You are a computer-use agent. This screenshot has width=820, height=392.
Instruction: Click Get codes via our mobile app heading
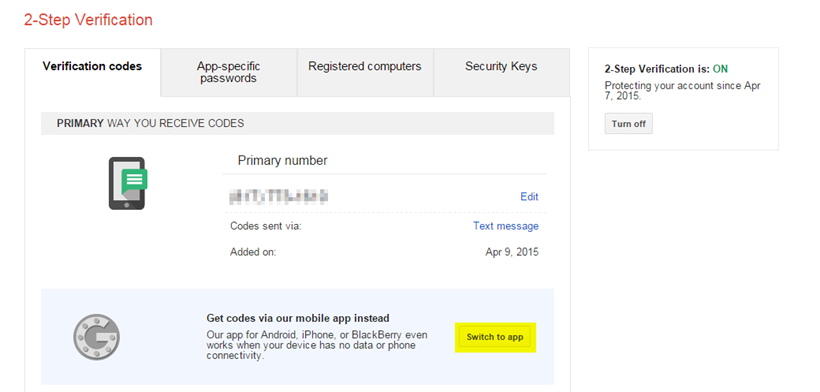click(298, 318)
